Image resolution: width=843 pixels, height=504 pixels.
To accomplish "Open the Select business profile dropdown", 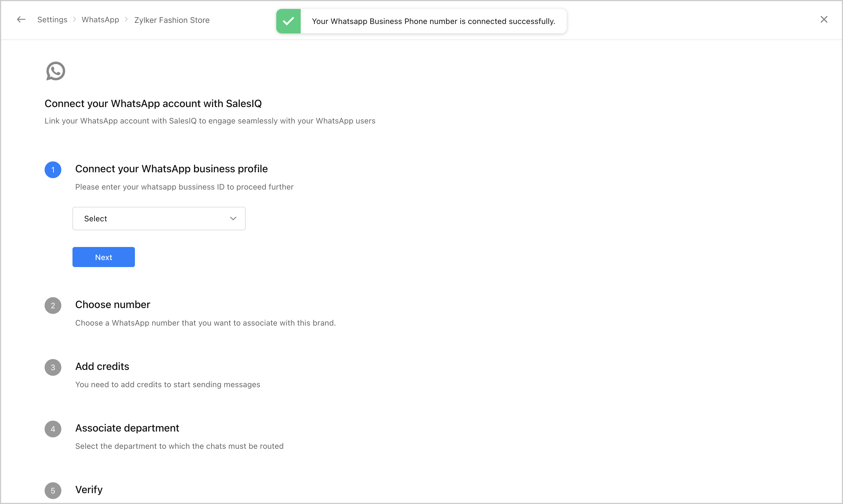I will pyautogui.click(x=158, y=219).
